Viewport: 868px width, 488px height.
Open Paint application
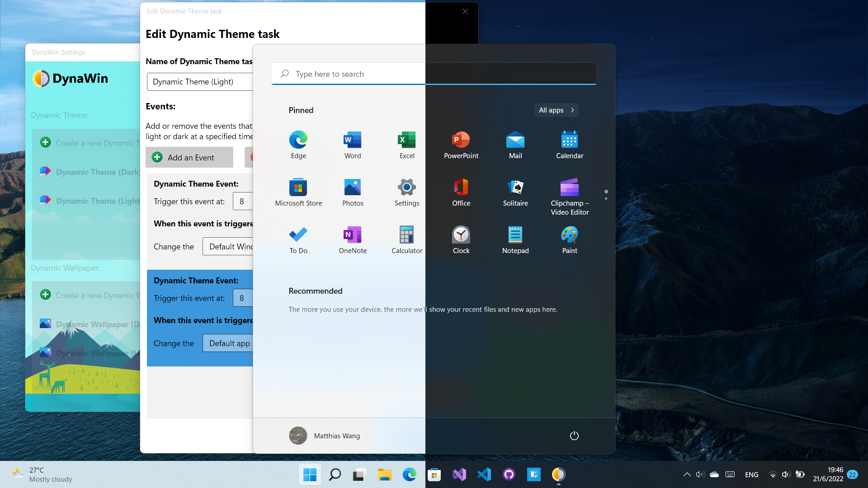569,238
